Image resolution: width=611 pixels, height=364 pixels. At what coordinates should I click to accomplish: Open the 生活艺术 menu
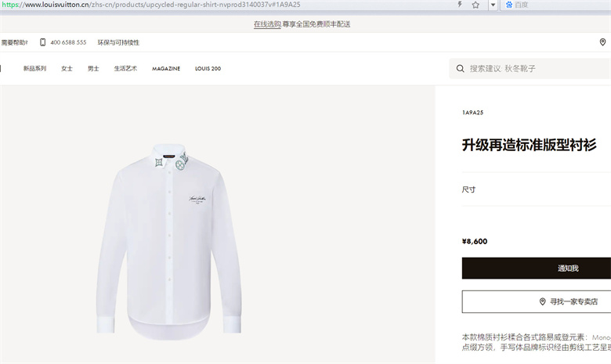click(125, 69)
